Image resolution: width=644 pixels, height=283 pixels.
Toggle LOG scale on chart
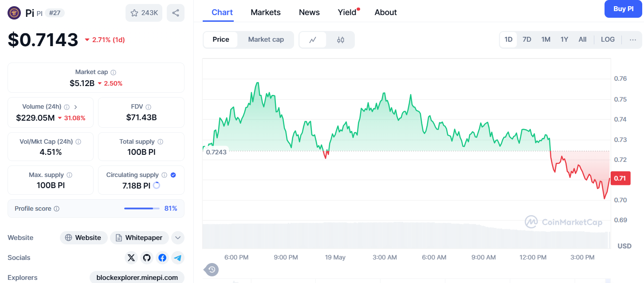(x=608, y=39)
